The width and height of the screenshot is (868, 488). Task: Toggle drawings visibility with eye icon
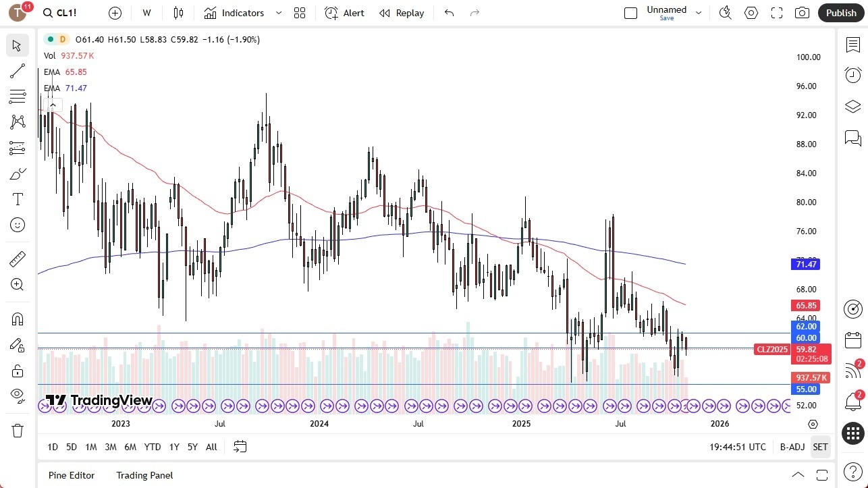pyautogui.click(x=17, y=396)
